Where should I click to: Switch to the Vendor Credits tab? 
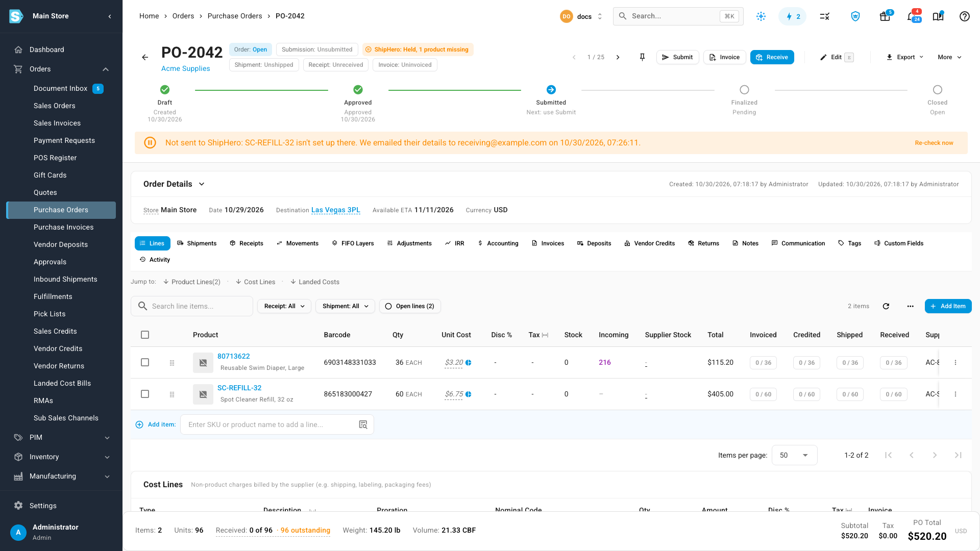649,243
